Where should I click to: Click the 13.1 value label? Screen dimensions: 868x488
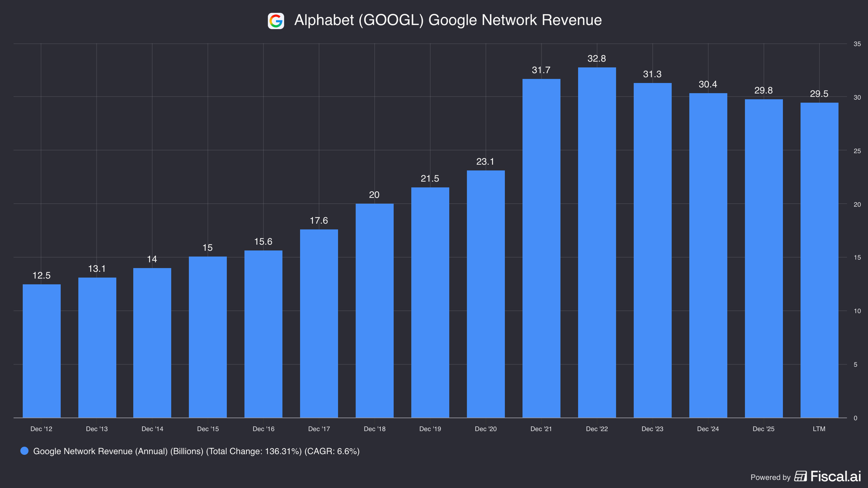(x=97, y=269)
